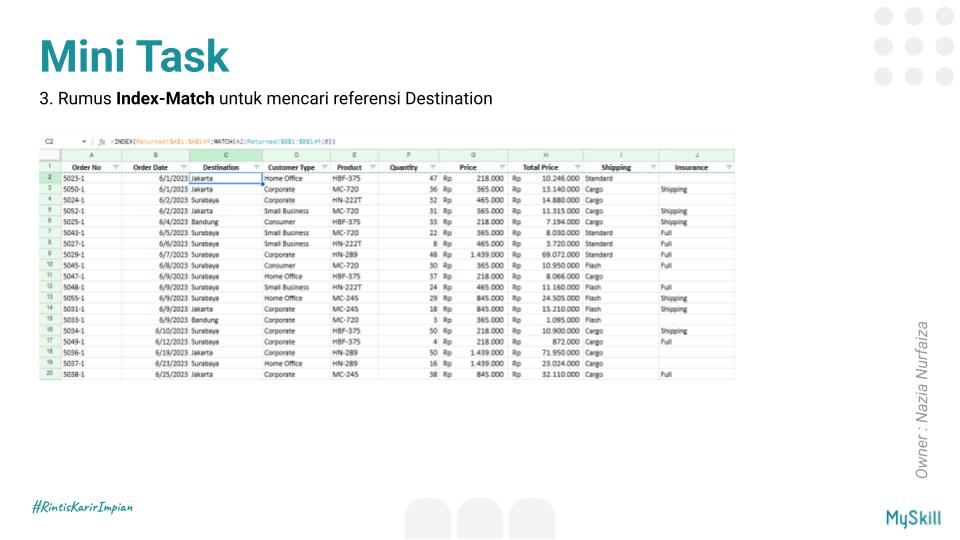
Task: Select Flash shipping in row 5045-1
Action: pos(621,266)
